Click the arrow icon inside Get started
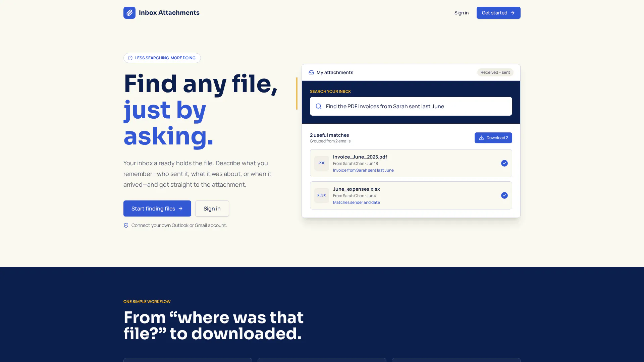 pos(513,13)
